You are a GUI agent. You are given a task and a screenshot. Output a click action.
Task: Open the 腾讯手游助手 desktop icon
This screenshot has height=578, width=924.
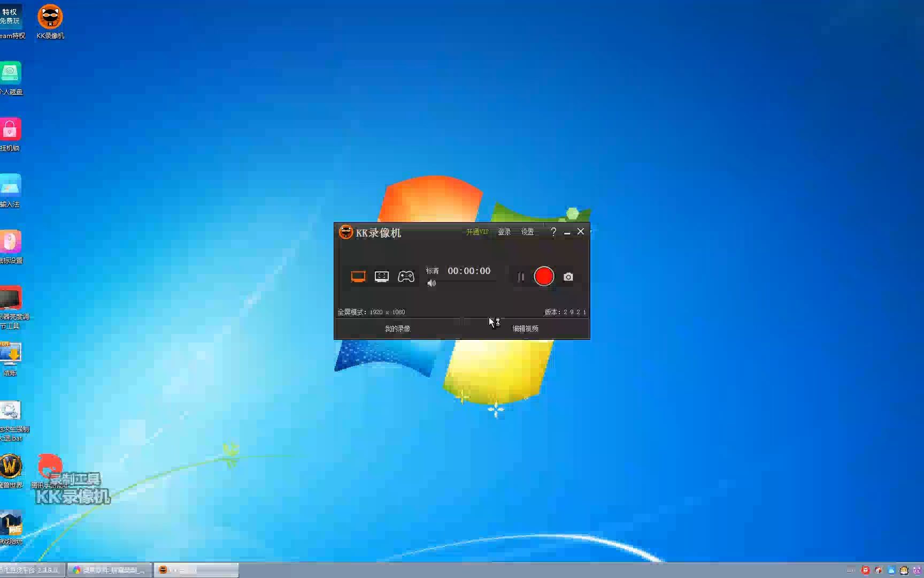(x=50, y=471)
